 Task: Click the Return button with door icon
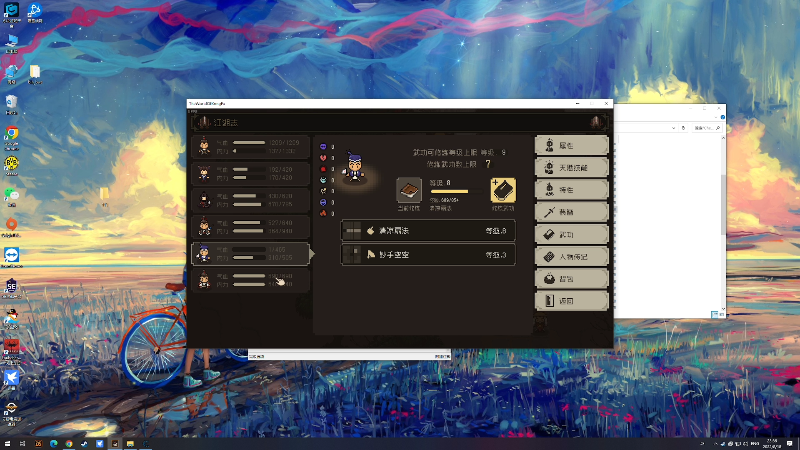(x=571, y=301)
